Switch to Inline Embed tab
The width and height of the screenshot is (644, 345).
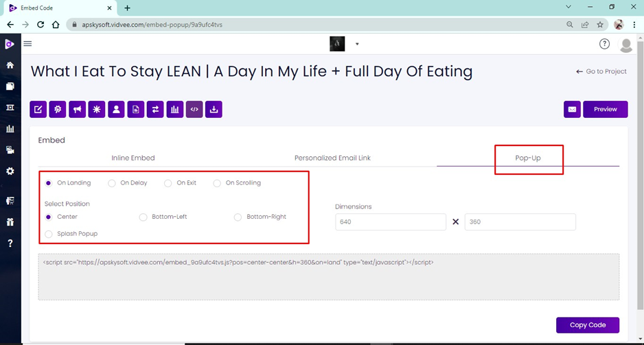pos(133,158)
